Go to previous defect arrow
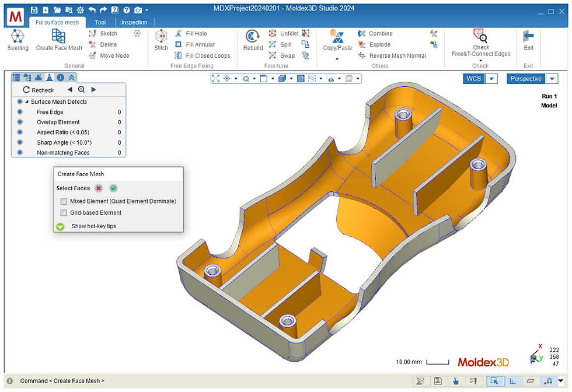572x392 pixels. point(69,89)
